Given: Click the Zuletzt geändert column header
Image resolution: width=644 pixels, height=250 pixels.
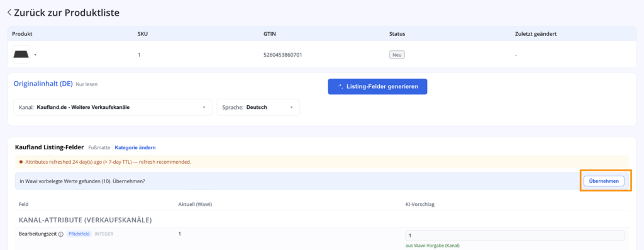Looking at the screenshot, I should 536,34.
